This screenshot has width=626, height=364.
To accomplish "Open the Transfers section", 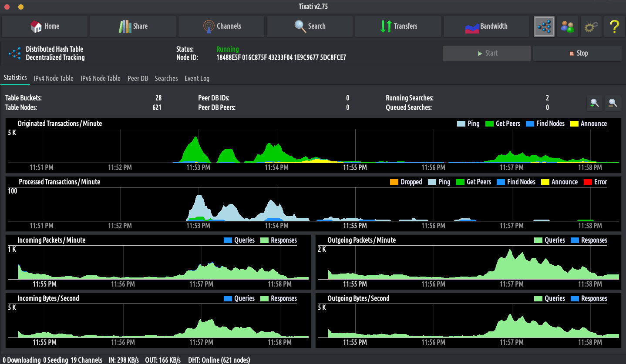I will click(x=398, y=27).
